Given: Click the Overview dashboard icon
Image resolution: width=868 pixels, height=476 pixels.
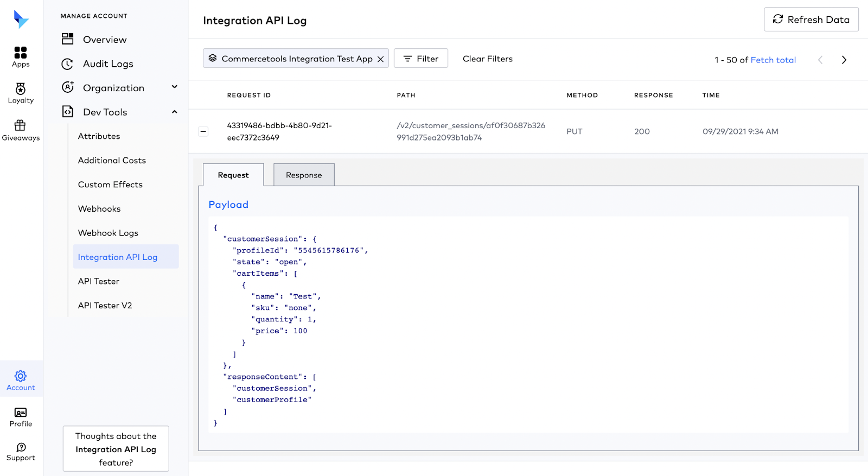Looking at the screenshot, I should (x=67, y=39).
